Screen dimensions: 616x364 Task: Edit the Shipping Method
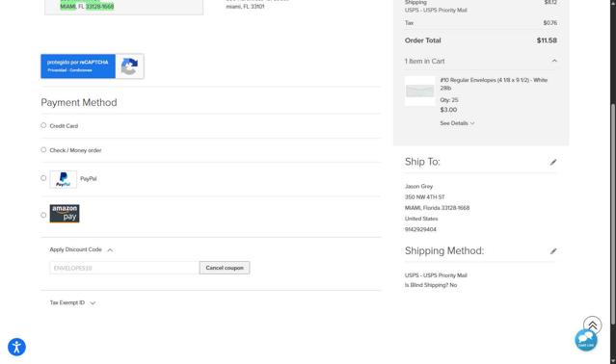[x=553, y=251]
